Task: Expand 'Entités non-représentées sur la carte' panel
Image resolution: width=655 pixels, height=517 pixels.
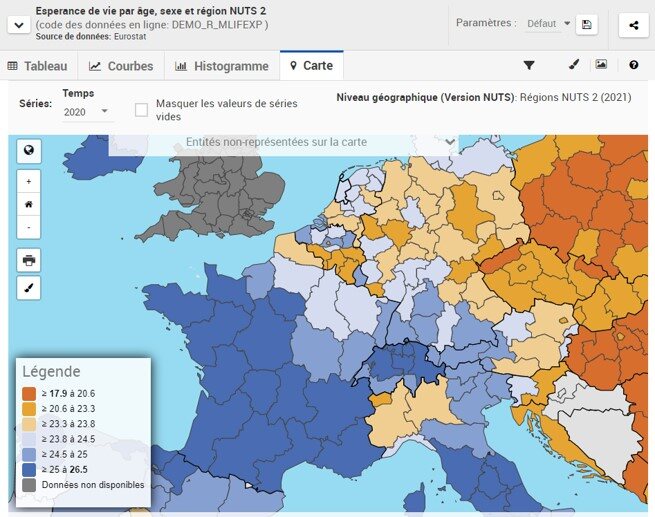Action: click(x=284, y=142)
